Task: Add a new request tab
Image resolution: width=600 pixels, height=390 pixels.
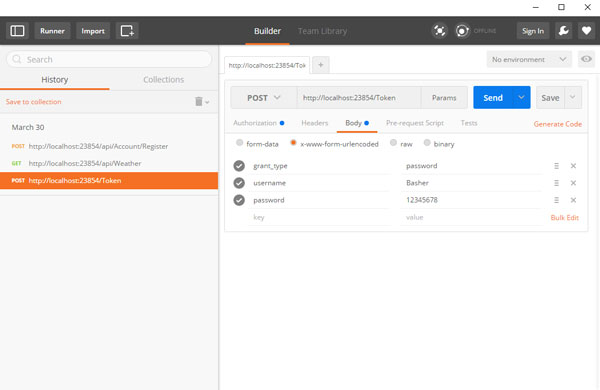Action: tap(321, 65)
